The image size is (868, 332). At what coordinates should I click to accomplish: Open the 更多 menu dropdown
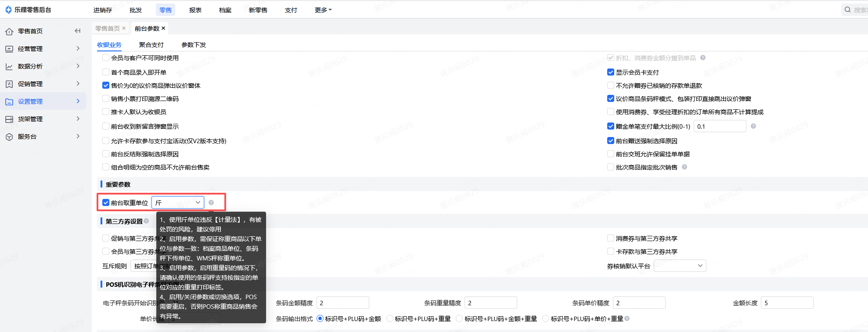pos(323,10)
